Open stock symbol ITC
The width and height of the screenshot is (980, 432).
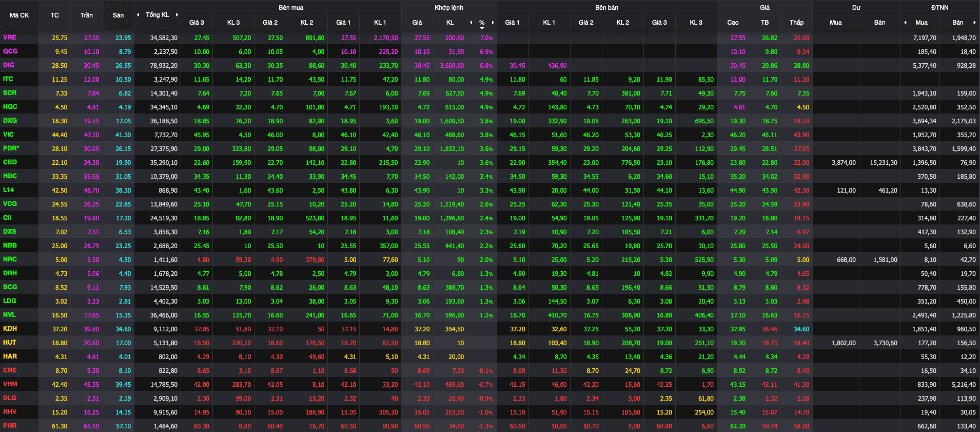click(x=8, y=79)
